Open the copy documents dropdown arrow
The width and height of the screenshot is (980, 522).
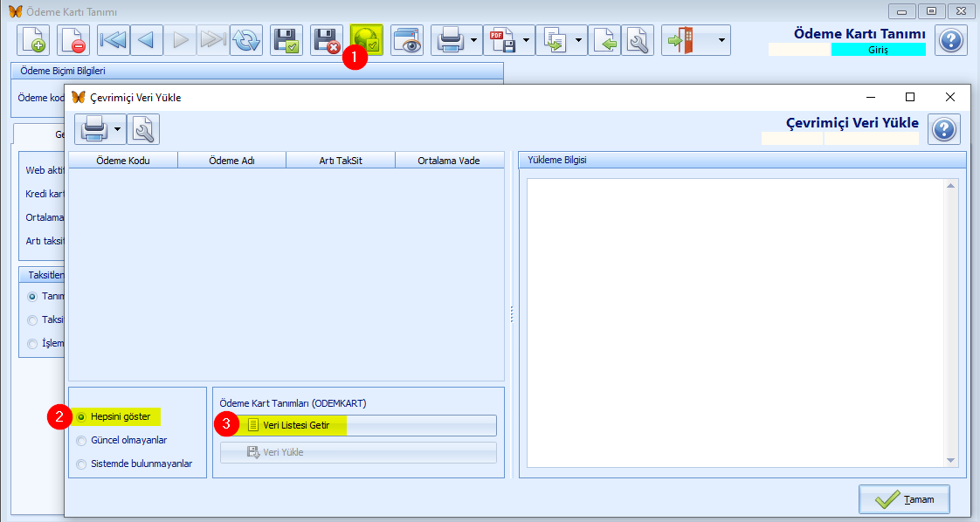pos(579,40)
